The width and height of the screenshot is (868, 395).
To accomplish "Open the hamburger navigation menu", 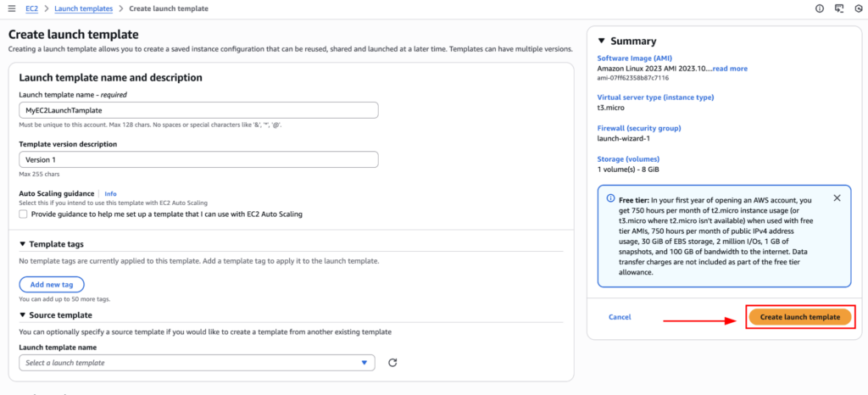I will (x=11, y=8).
